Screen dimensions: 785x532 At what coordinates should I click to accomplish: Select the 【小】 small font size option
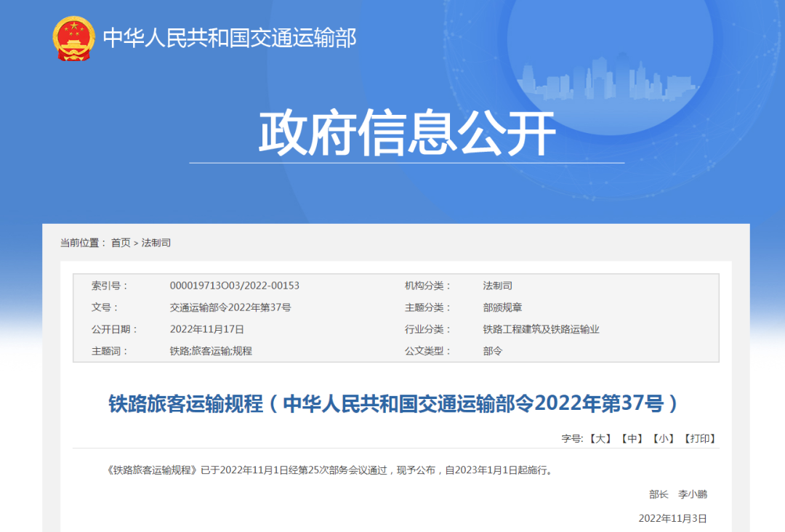pos(662,438)
